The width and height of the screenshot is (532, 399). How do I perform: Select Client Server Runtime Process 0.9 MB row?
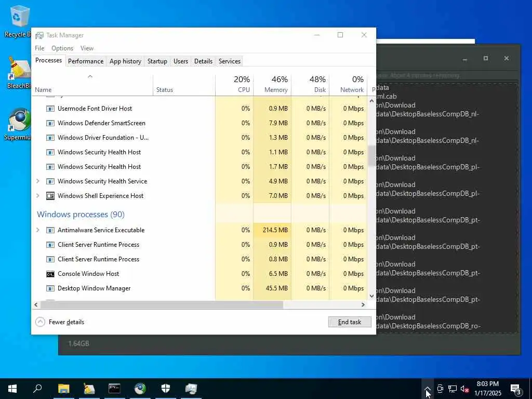coord(199,245)
